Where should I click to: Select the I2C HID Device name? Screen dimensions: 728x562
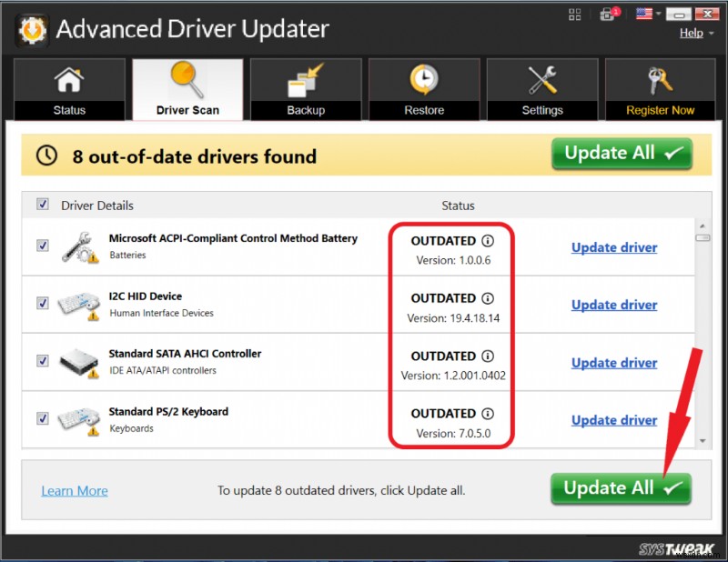(146, 296)
